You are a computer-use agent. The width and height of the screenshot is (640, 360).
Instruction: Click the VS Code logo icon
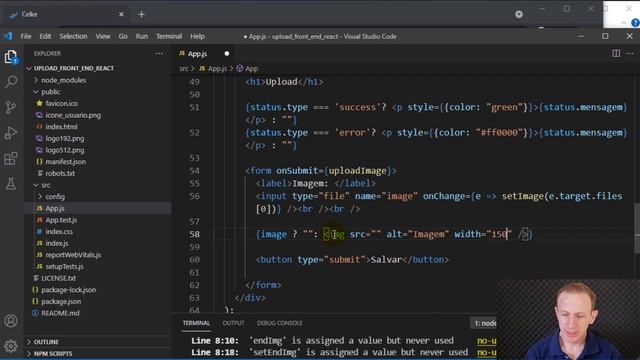click(8, 36)
